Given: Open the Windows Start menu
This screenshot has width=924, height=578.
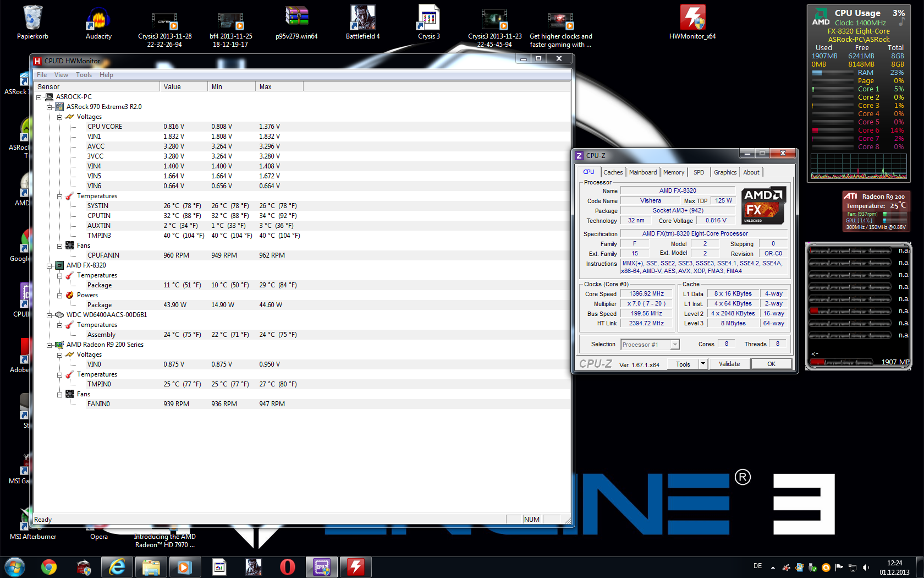Looking at the screenshot, I should tap(15, 567).
